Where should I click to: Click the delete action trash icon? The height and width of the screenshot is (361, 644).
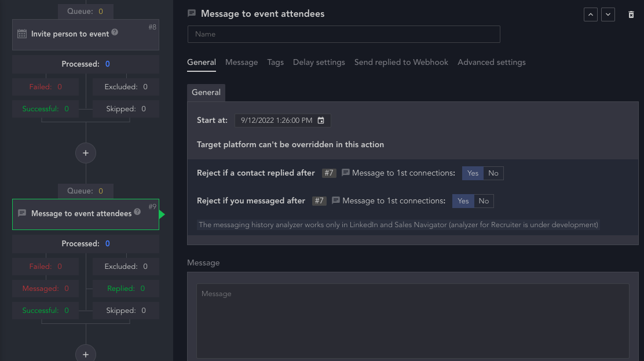[x=631, y=15]
